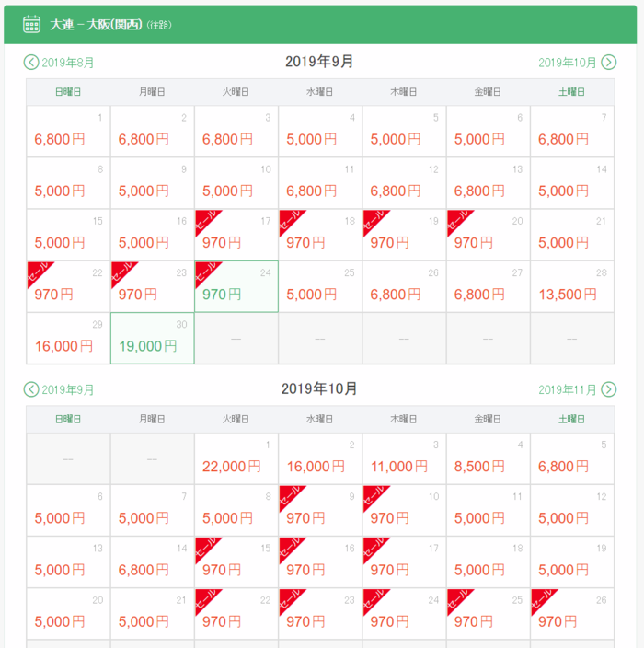Screen dimensions: 644x648
Task: Click right arrow beside 2019年11月 link
Action: tap(608, 389)
